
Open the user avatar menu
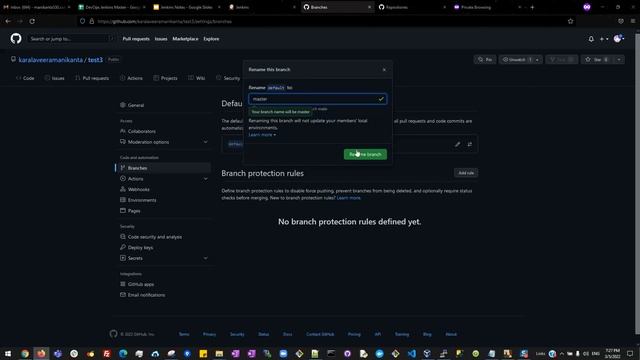tap(619, 39)
